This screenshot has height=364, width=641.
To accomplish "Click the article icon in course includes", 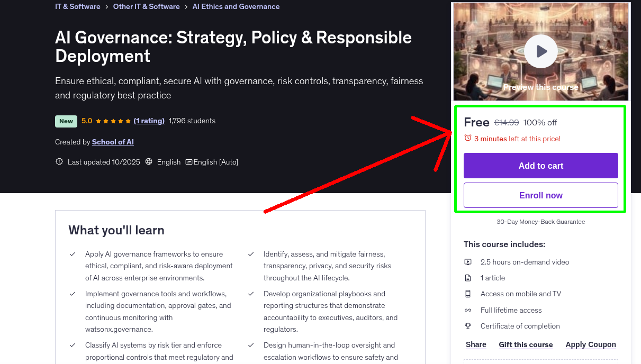I will click(468, 277).
